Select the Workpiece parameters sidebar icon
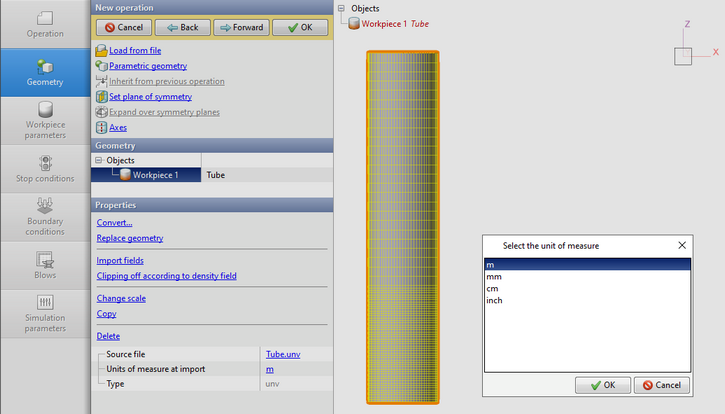This screenshot has height=414, width=725. 45,119
